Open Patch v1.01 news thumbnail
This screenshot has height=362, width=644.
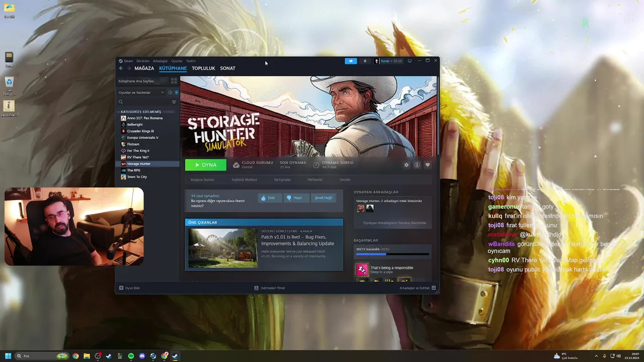[x=222, y=248]
